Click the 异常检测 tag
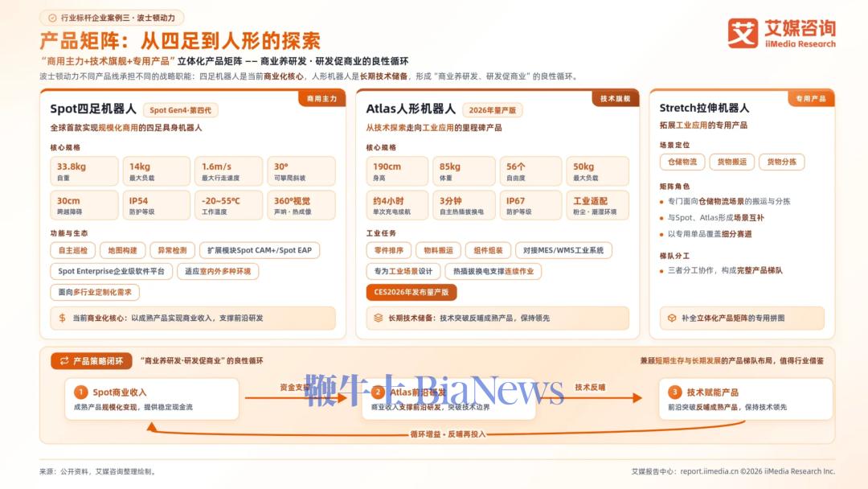868x489 pixels. pos(172,250)
